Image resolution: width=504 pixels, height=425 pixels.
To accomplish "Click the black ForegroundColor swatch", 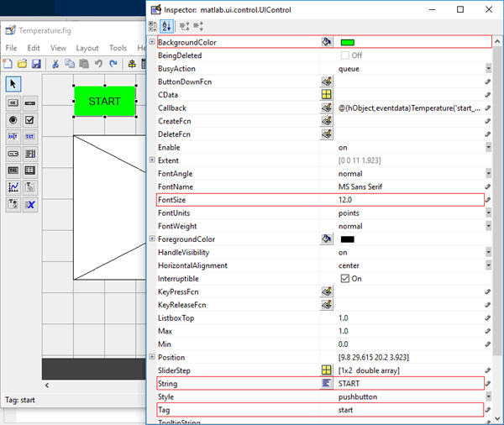I will coord(348,239).
